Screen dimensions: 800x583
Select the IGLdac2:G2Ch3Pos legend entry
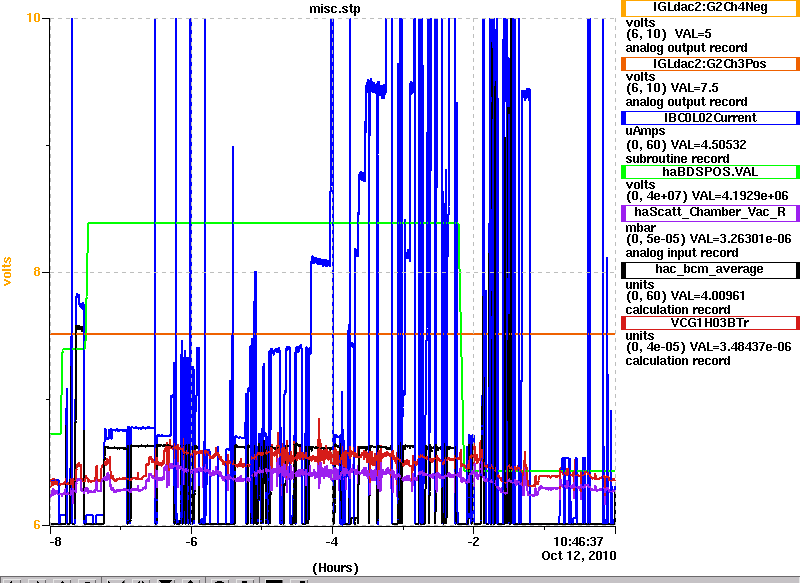[710, 64]
